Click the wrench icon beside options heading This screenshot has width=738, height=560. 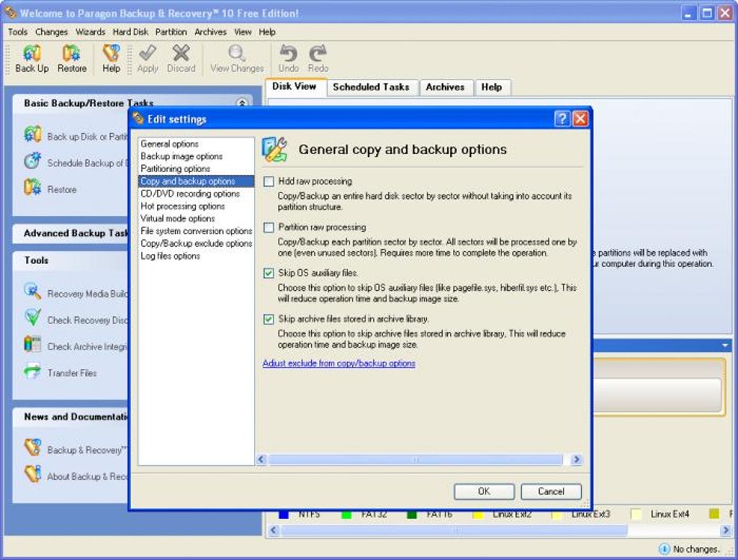(275, 150)
